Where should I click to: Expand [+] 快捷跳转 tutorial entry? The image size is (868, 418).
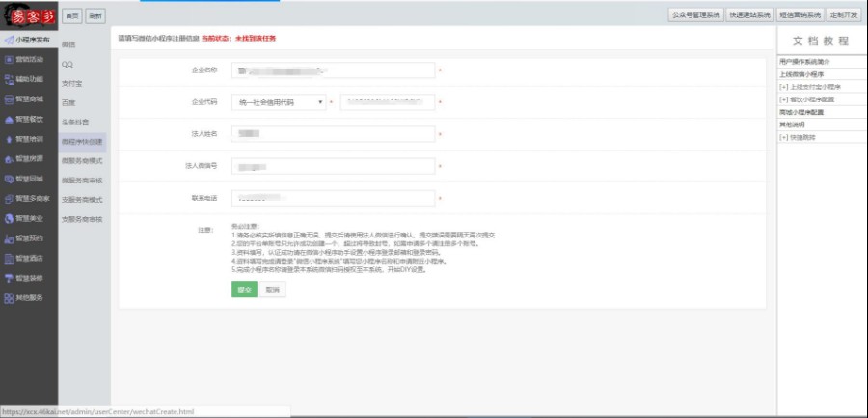click(x=798, y=137)
